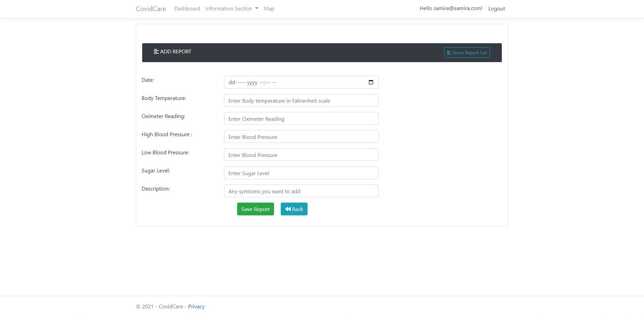644x316 pixels.
Task: Open the Map page
Action: (x=269, y=9)
